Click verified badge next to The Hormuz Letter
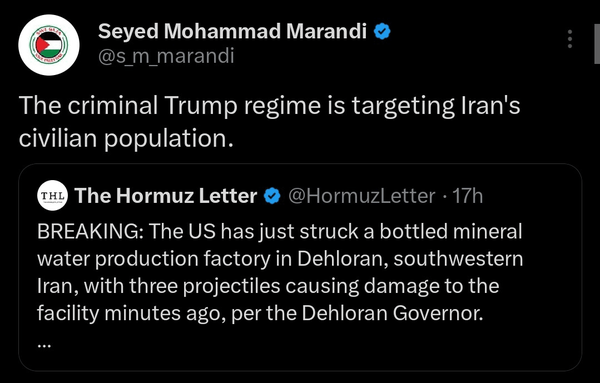Viewport: 600px width, 383px height. [x=272, y=196]
